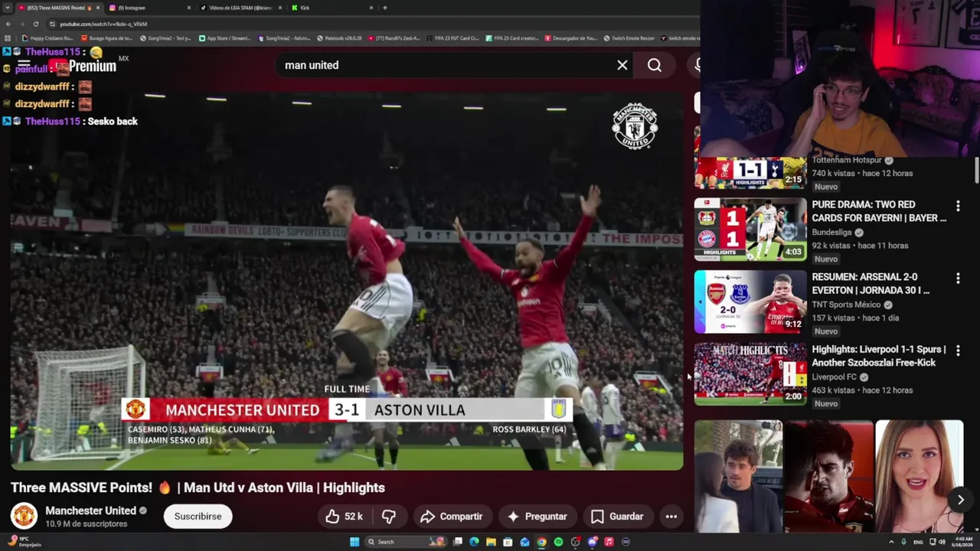Screen dimensions: 980x551
Task: Expand the browser tab search dropdown
Action: [7, 8]
